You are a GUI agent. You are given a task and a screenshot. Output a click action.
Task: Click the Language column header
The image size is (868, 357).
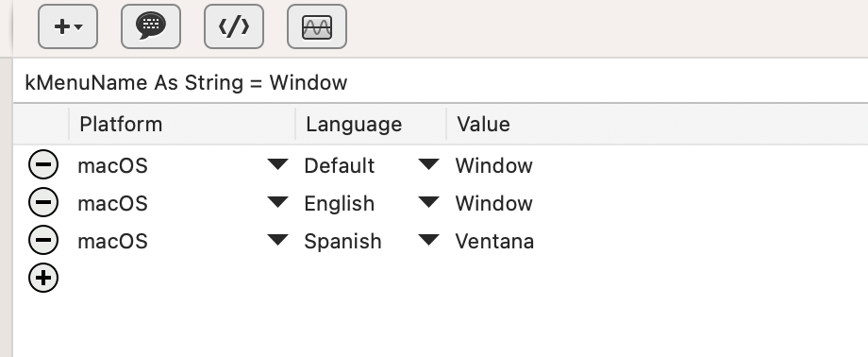tap(371, 124)
